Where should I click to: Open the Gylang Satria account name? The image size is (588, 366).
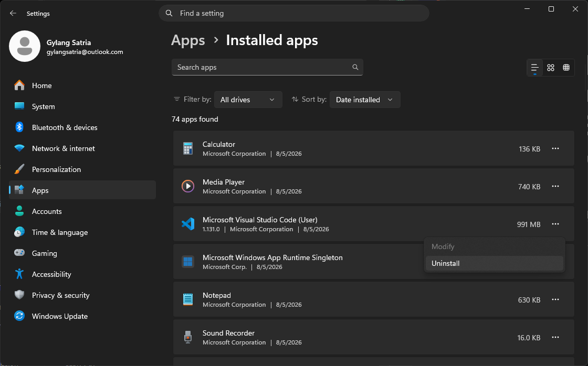click(69, 42)
